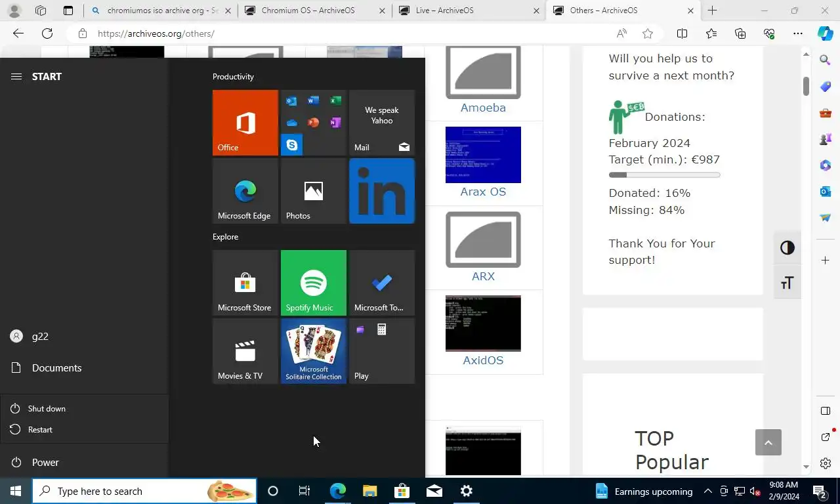Open the Mail tile
This screenshot has height=504, width=840.
tap(382, 123)
